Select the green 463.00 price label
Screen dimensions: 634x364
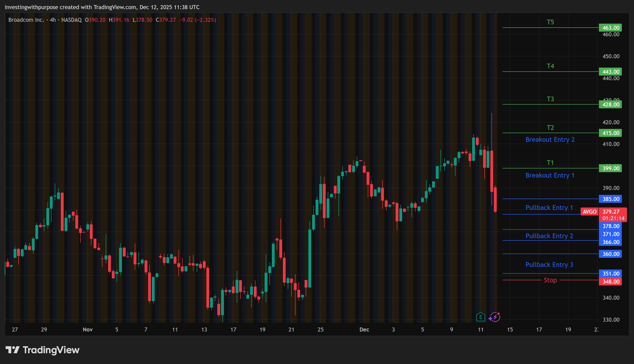610,28
